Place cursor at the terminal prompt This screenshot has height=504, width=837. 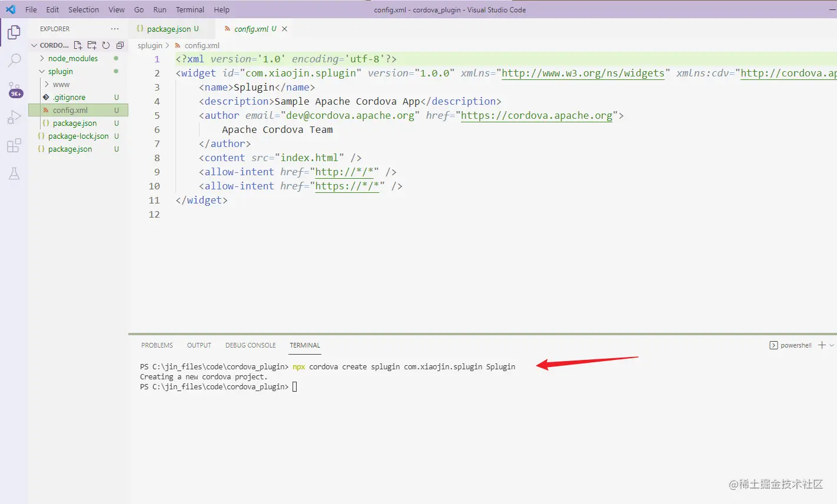(295, 387)
